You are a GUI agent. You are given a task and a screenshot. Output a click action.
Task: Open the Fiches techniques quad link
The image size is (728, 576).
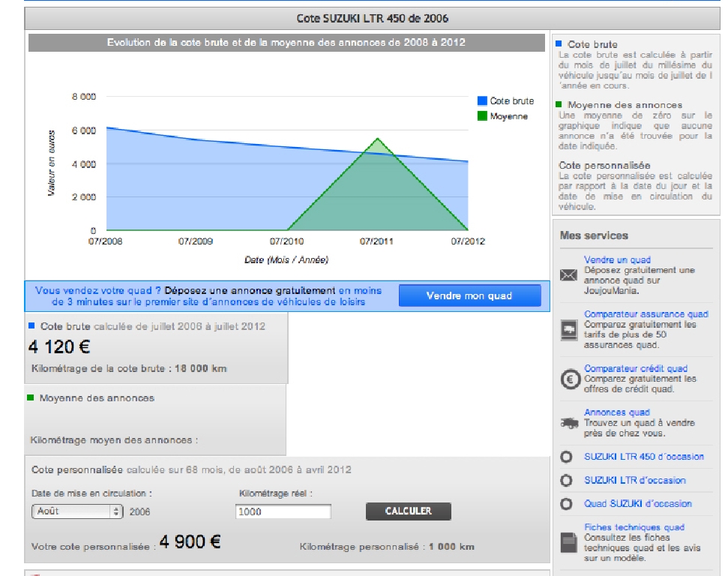pyautogui.click(x=634, y=527)
